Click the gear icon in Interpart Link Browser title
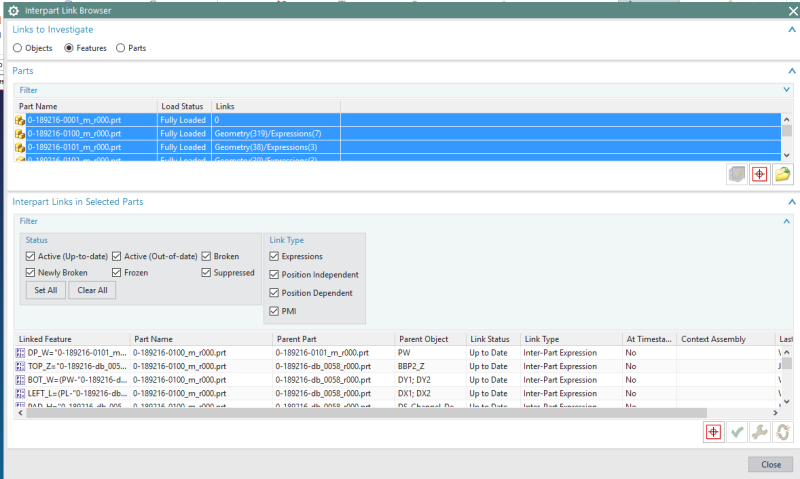 pos(14,10)
